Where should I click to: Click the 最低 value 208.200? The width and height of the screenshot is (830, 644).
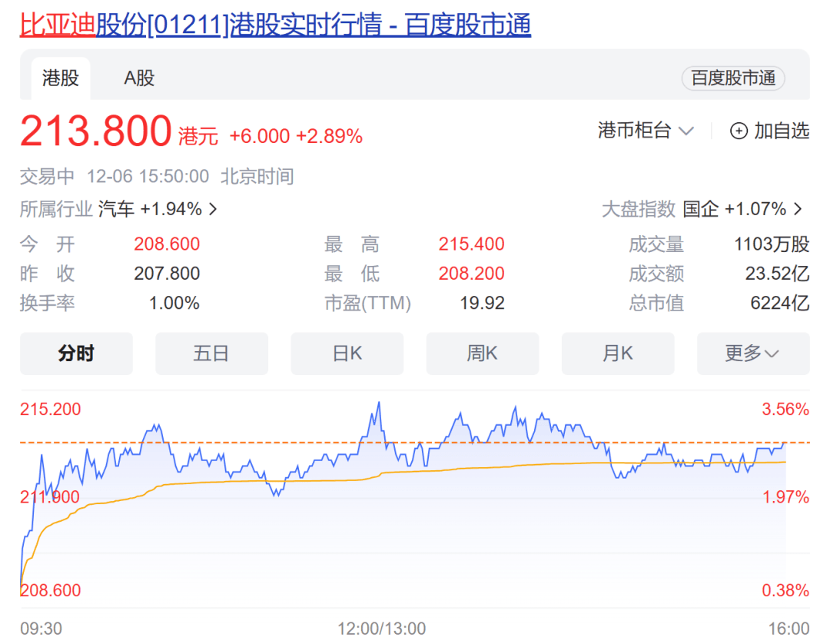point(472,274)
